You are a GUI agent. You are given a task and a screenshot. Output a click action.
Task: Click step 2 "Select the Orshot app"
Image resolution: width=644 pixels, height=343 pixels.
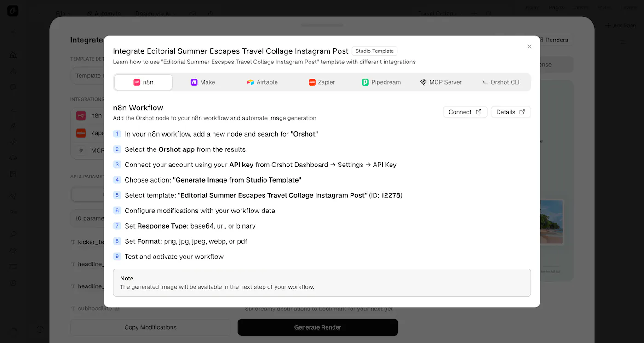click(185, 149)
